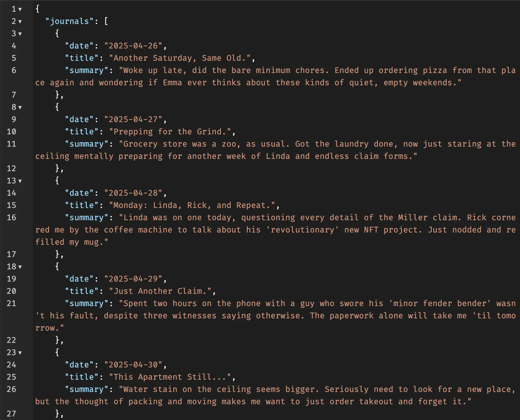Click the date value "2025-04-28"
This screenshot has width=520, height=420.
coord(133,193)
